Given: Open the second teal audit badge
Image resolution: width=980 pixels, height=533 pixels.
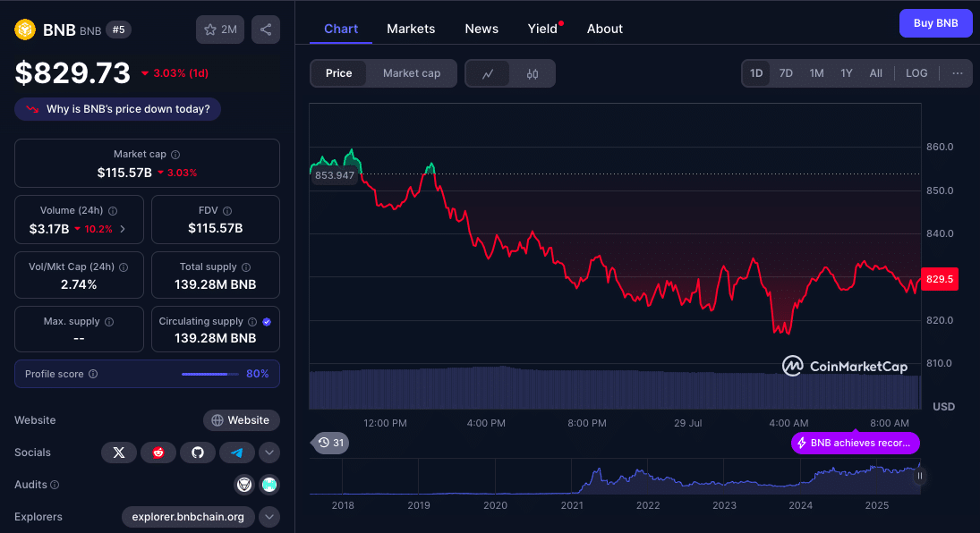Looking at the screenshot, I should tap(269, 485).
